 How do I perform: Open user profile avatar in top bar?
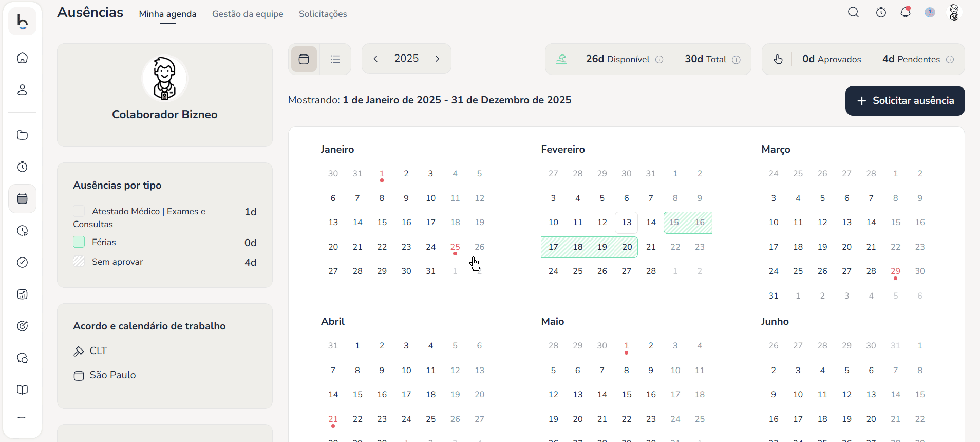[x=954, y=13]
